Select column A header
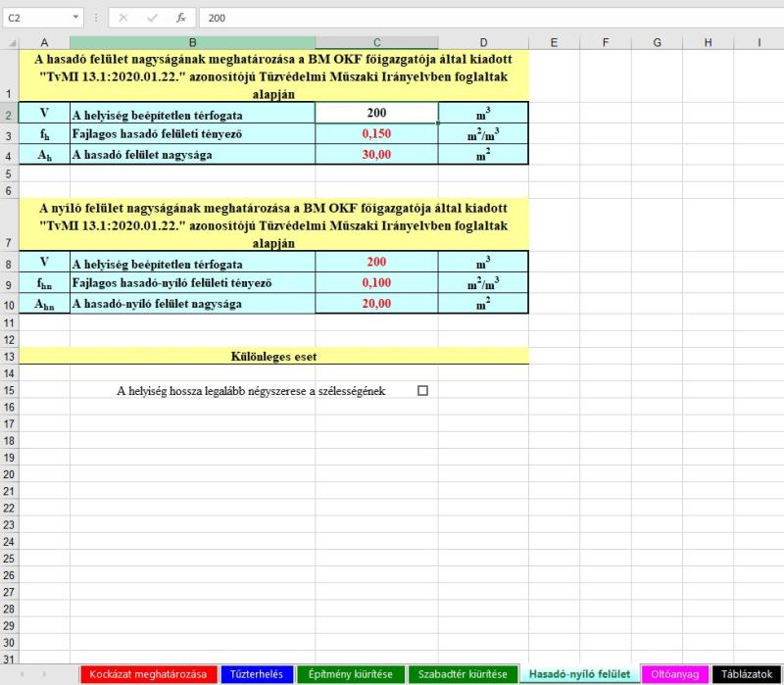The width and height of the screenshot is (784, 685). [x=44, y=43]
